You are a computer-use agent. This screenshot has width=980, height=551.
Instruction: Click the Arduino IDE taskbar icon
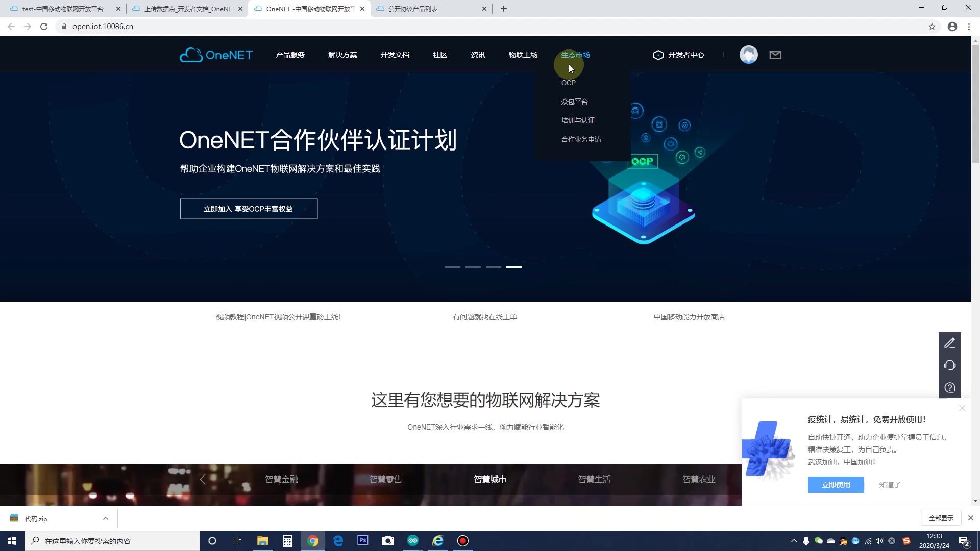[x=413, y=541]
